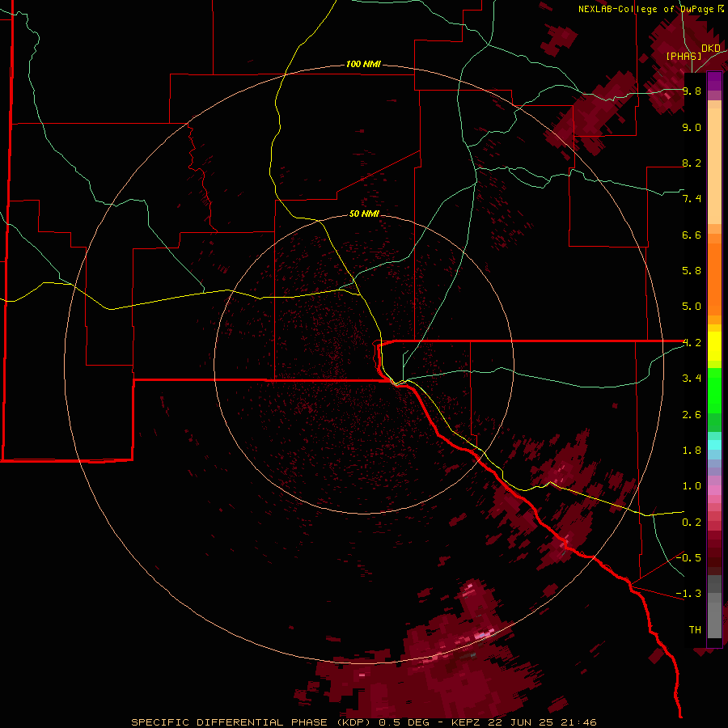Select the bright green band on the color bar
Screen dimensions: 728x728
coord(714,392)
